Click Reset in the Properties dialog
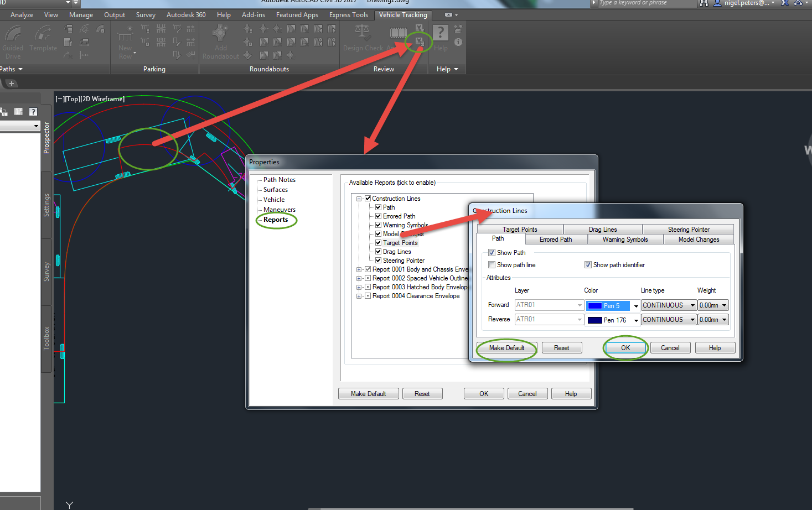 (x=422, y=394)
